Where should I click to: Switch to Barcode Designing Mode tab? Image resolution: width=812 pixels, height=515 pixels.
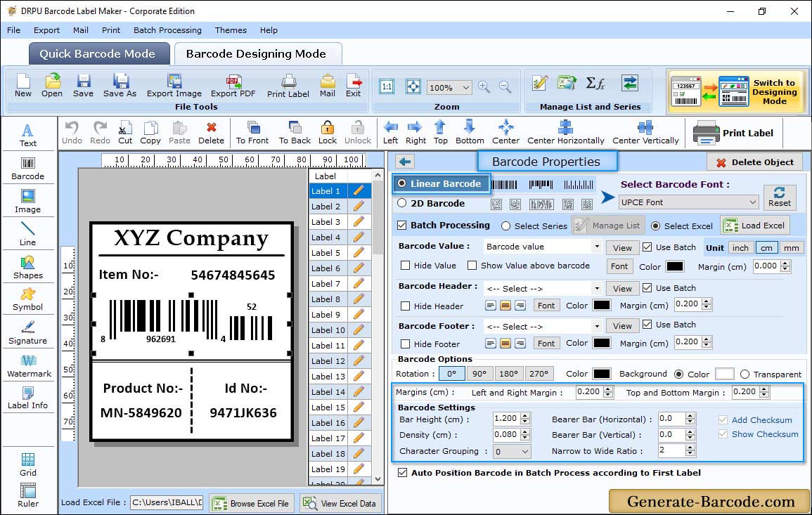(257, 54)
